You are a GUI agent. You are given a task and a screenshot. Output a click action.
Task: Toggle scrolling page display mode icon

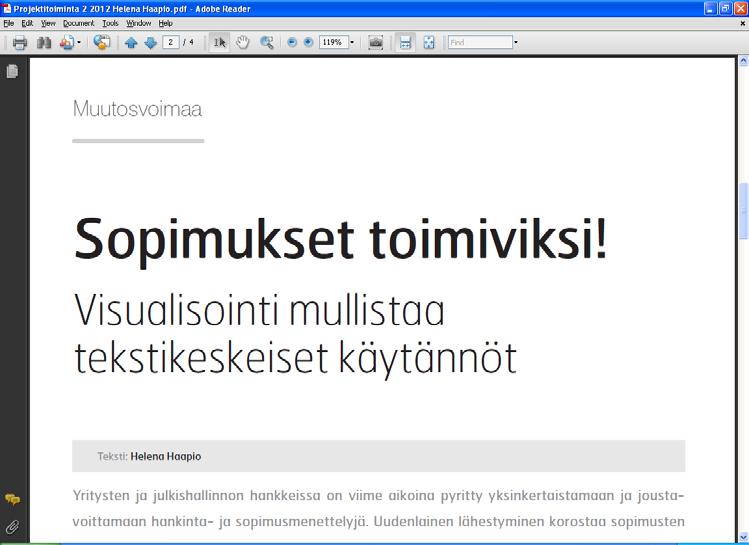click(x=405, y=43)
